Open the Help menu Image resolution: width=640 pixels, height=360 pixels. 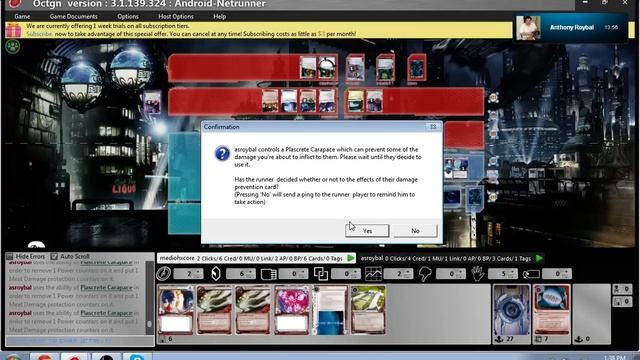click(219, 16)
